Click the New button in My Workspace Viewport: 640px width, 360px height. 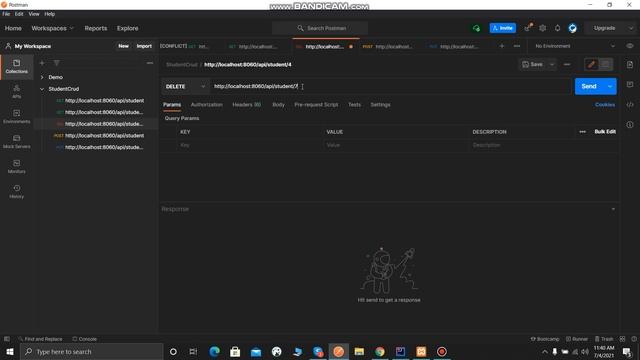[x=123, y=46]
